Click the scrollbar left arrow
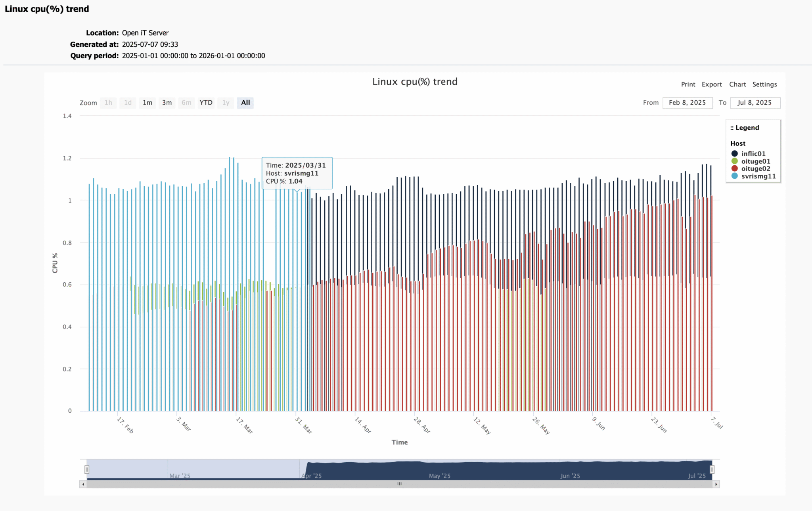The image size is (812, 511). pos(83,484)
